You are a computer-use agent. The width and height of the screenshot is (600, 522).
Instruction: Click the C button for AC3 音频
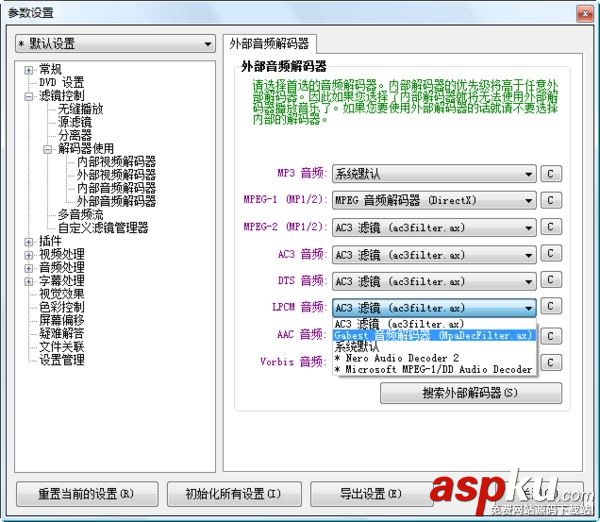click(551, 253)
